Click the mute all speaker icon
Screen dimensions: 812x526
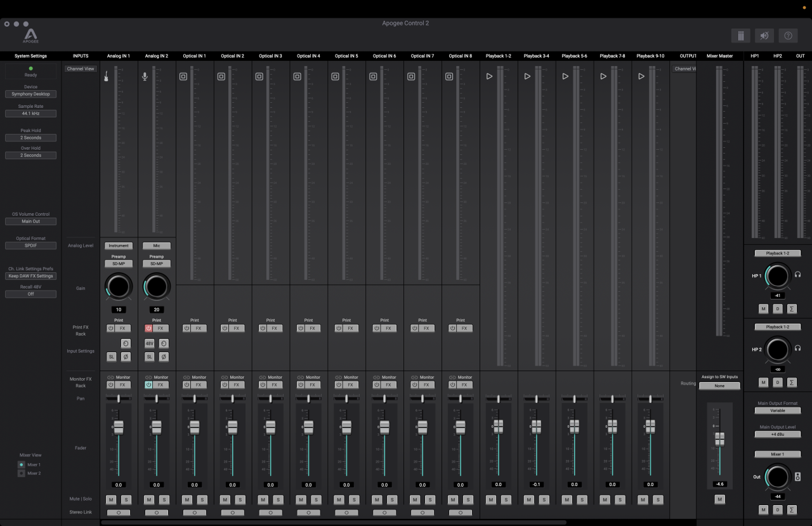click(x=764, y=36)
